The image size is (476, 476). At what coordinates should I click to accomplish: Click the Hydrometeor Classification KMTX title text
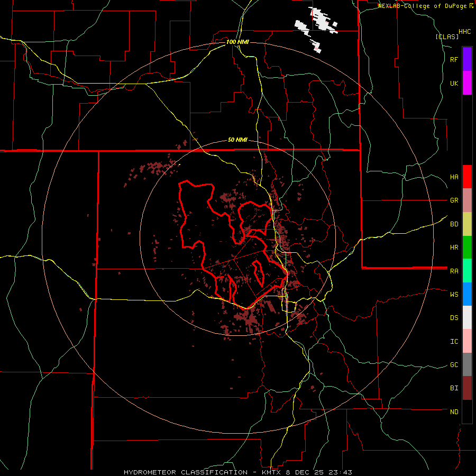point(237,472)
